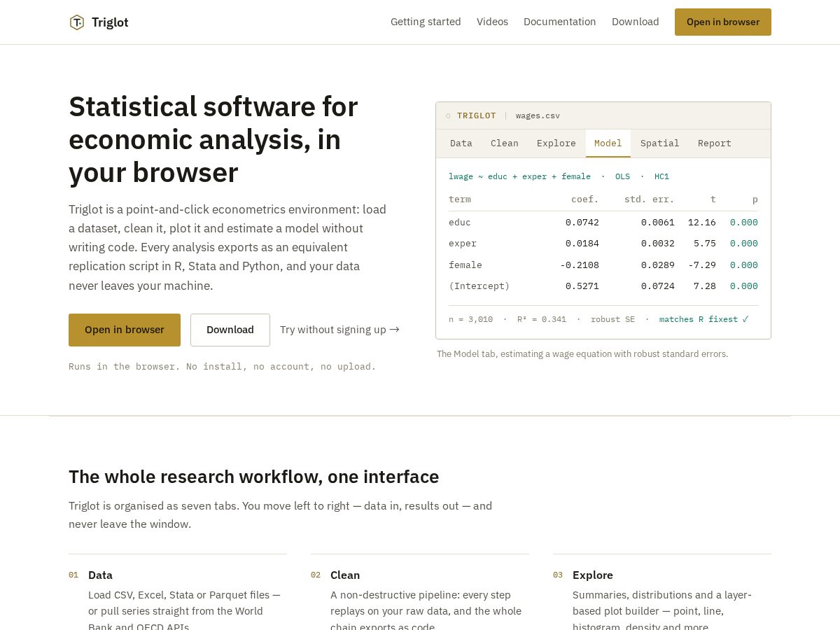
Task: Open Getting started nav link
Action: click(x=426, y=22)
